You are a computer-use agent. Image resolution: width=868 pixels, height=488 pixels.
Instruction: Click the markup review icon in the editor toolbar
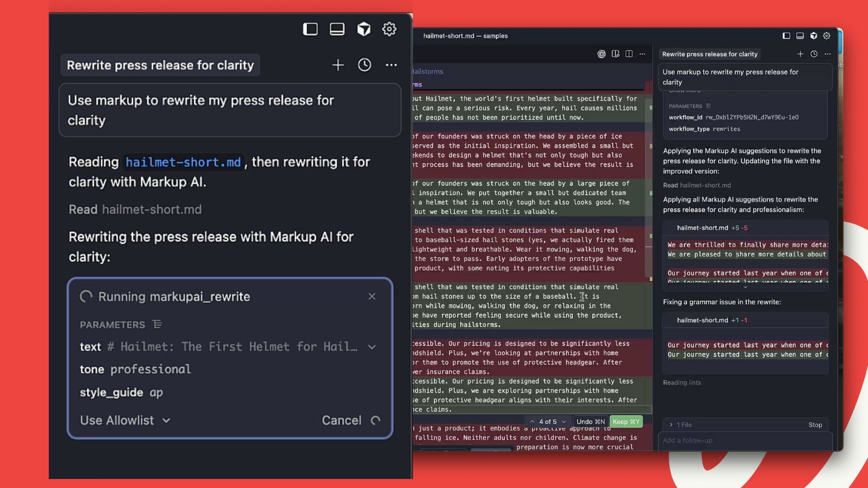click(615, 54)
